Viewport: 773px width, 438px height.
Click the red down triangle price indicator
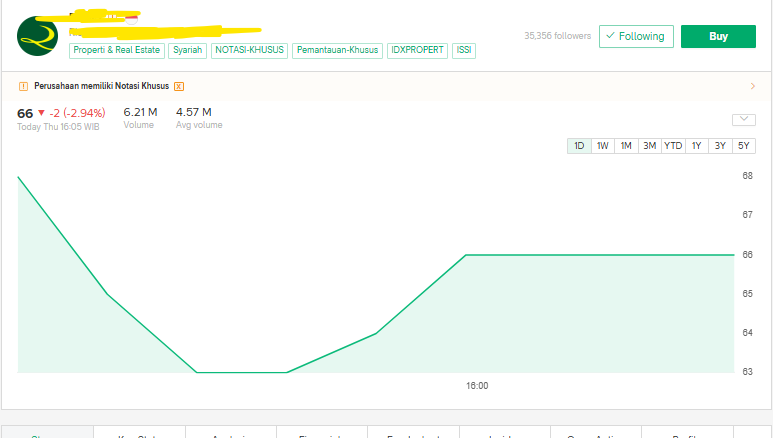pos(41,113)
